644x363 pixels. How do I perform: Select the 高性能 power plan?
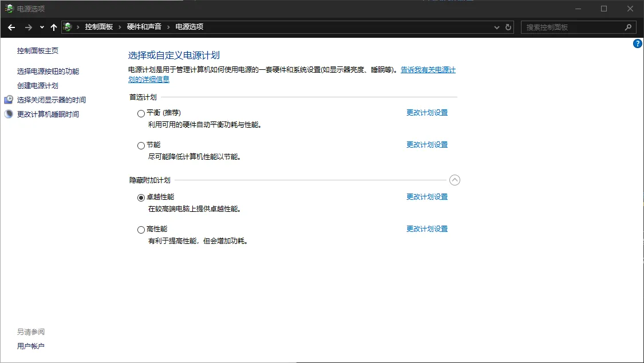(141, 230)
